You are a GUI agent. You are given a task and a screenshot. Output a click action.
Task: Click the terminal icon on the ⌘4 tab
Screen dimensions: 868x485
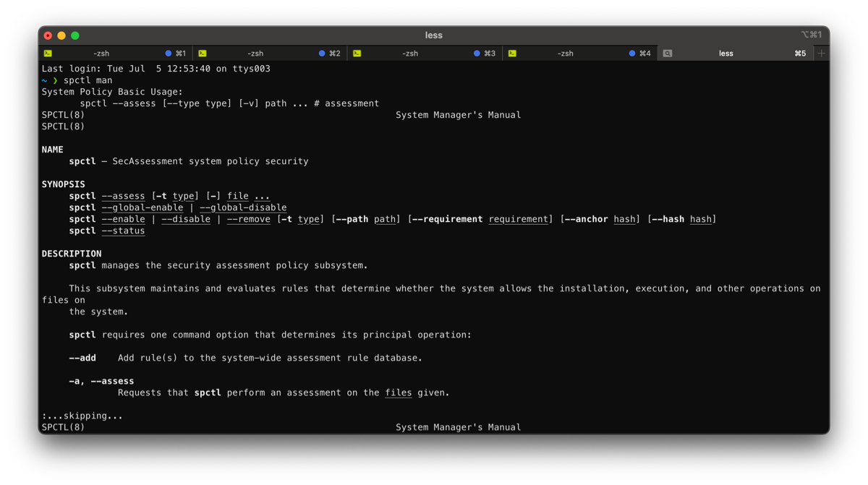tap(512, 53)
